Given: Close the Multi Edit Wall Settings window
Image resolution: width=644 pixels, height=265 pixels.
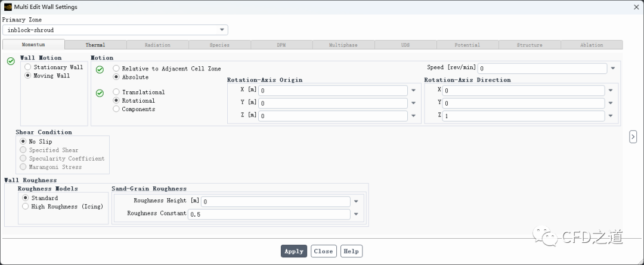Looking at the screenshot, I should click(636, 7).
